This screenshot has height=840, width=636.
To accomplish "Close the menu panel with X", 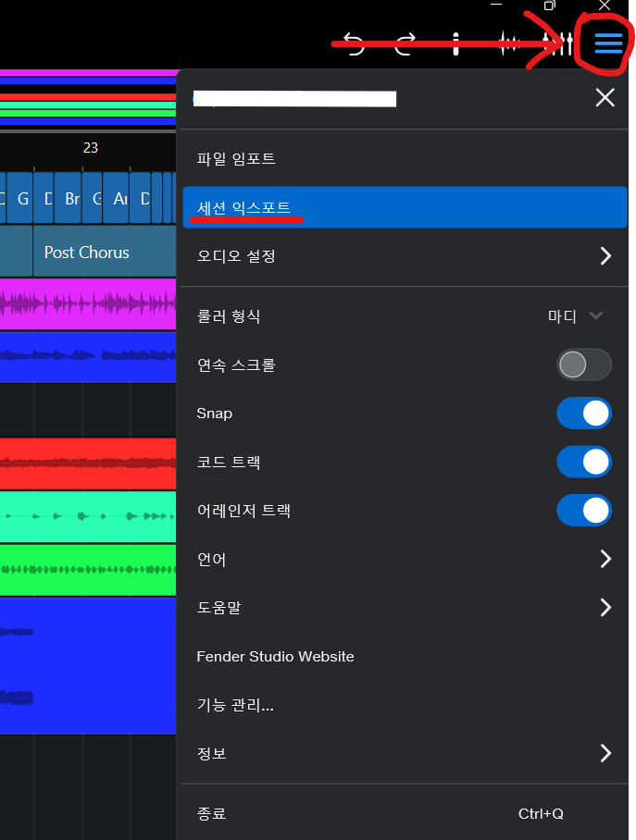I will click(x=605, y=98).
